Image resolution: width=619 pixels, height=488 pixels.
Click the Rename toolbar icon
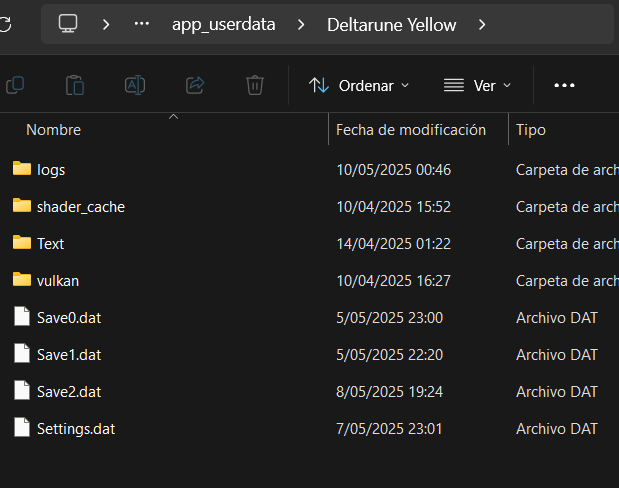[135, 85]
